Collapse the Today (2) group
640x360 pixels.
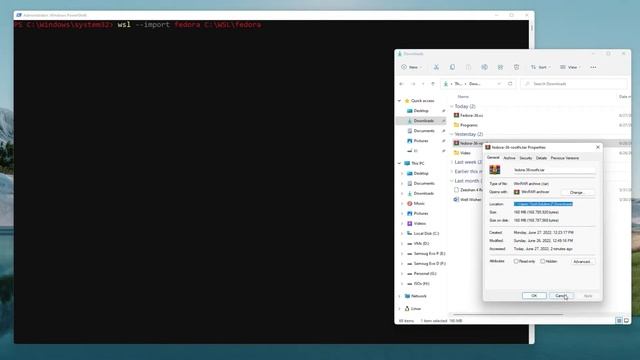click(451, 106)
